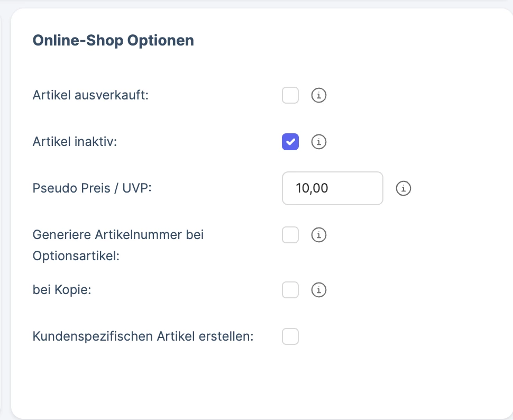Click the Artikel ausverkauft label text
This screenshot has height=420, width=513.
[90, 95]
